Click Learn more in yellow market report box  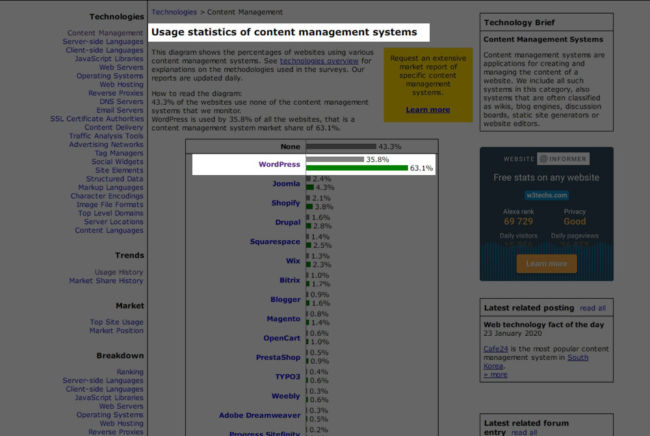coord(428,110)
